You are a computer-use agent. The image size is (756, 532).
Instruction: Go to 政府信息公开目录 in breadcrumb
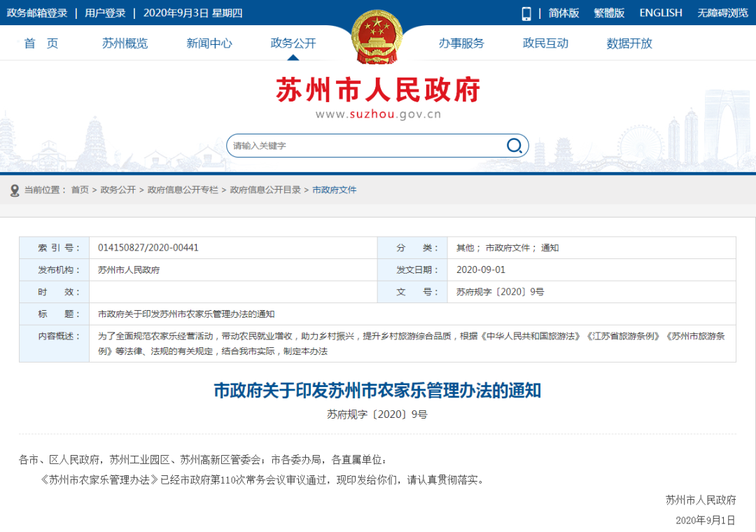(x=265, y=190)
